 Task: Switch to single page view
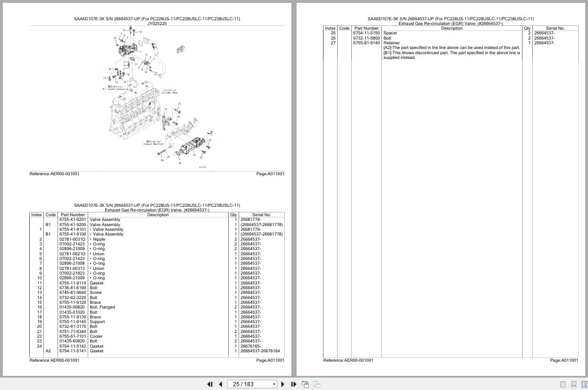coord(563,384)
